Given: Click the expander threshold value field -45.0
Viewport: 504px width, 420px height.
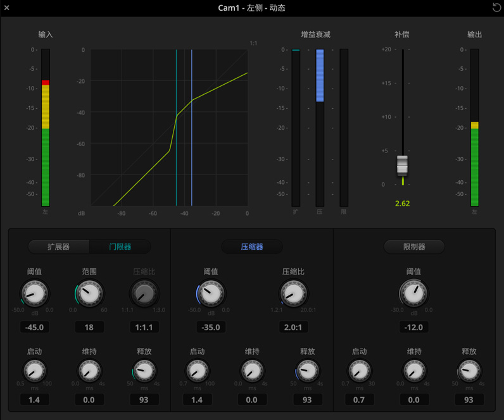Looking at the screenshot, I should 34,327.
